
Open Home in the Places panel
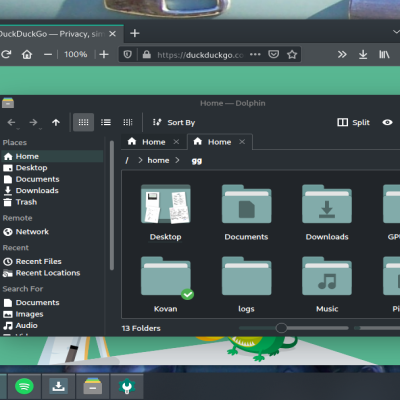(52, 156)
